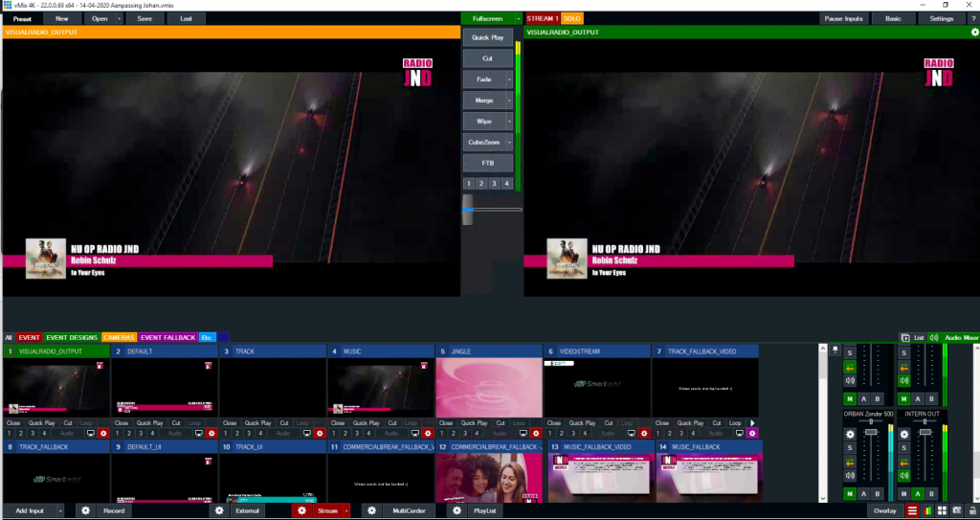The height and width of the screenshot is (520, 980).
Task: Open settings gear of the MUSIC input
Action: pos(428,433)
